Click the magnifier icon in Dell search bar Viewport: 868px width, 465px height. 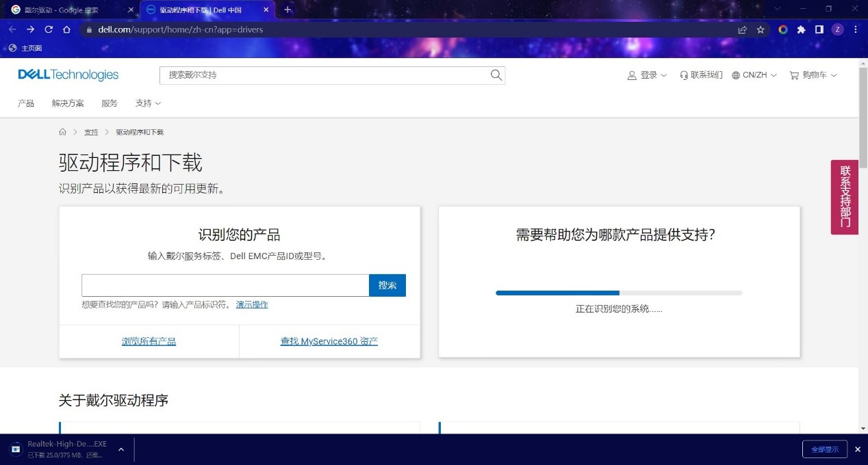[496, 75]
